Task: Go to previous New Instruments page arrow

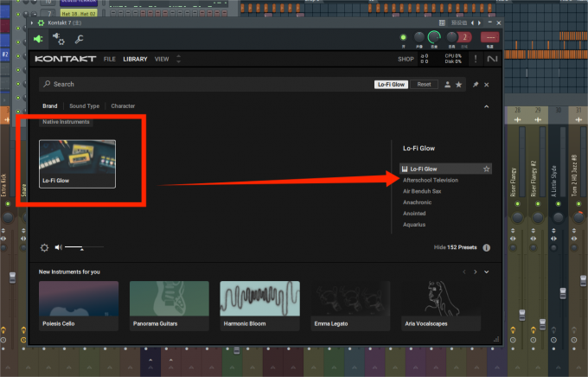Action: point(464,272)
